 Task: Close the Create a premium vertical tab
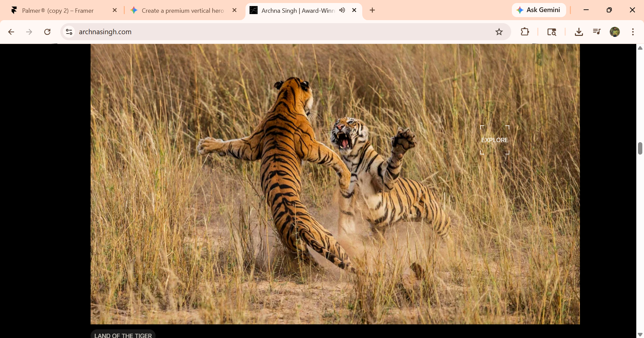coord(234,10)
